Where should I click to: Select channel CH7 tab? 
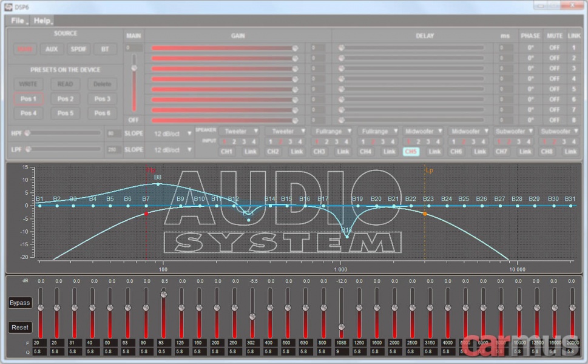click(501, 152)
